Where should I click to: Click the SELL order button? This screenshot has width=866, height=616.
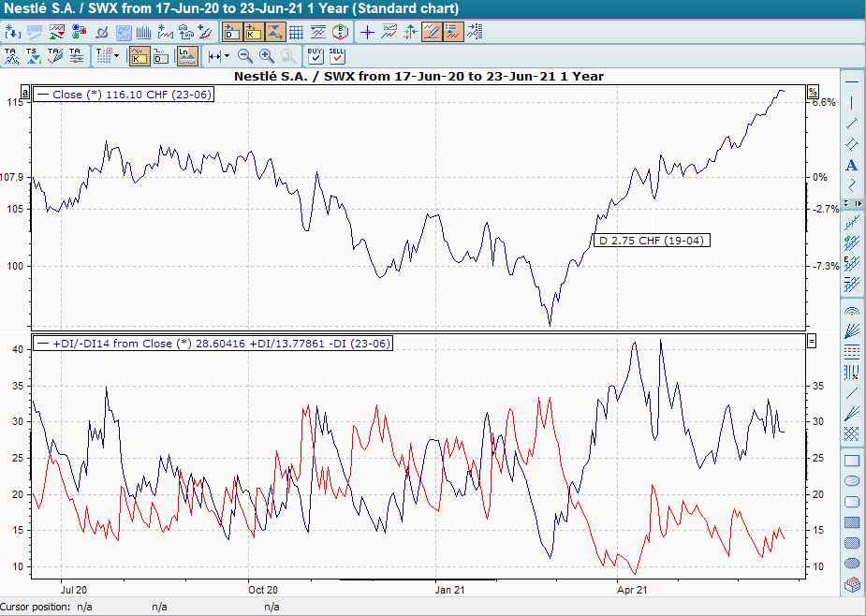point(337,55)
